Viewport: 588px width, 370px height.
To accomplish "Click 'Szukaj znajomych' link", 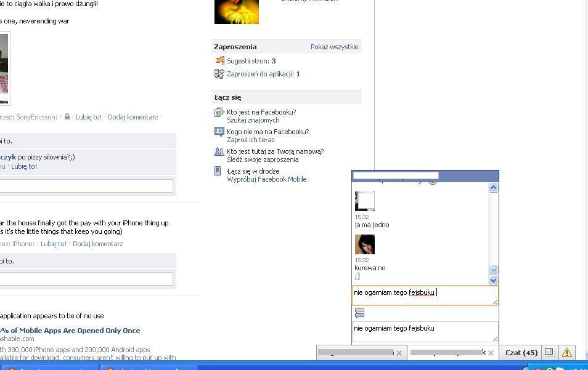I will coord(253,120).
